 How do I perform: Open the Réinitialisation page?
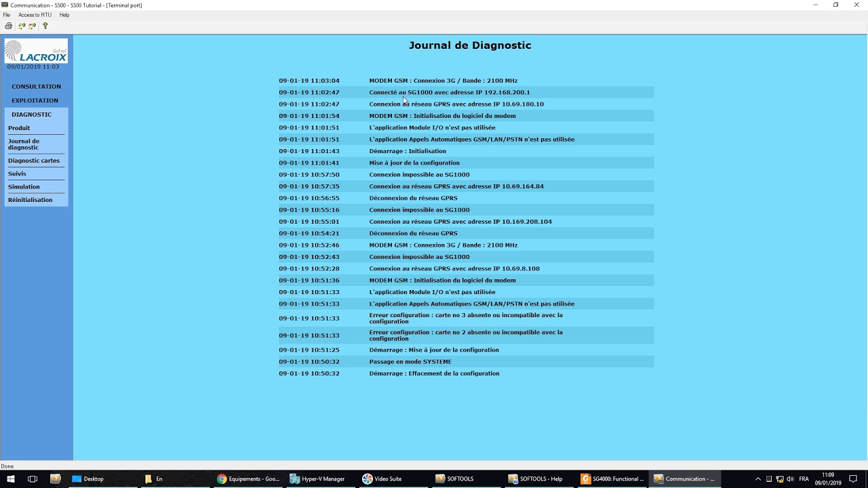30,200
